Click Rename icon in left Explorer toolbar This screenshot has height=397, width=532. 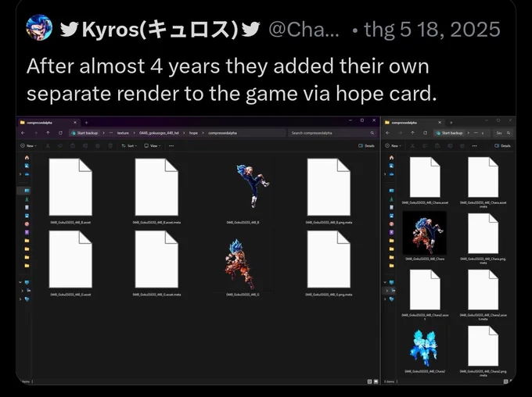coord(85,146)
